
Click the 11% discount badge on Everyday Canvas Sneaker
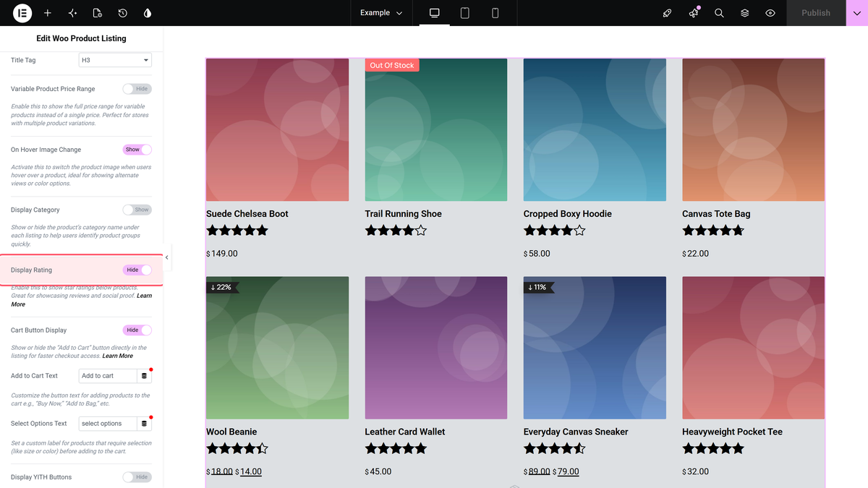(538, 287)
